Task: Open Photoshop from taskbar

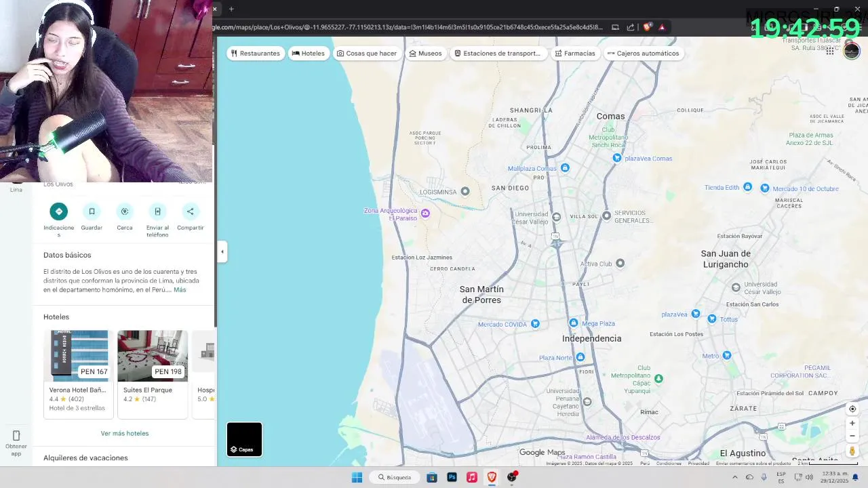Action: [x=452, y=477]
